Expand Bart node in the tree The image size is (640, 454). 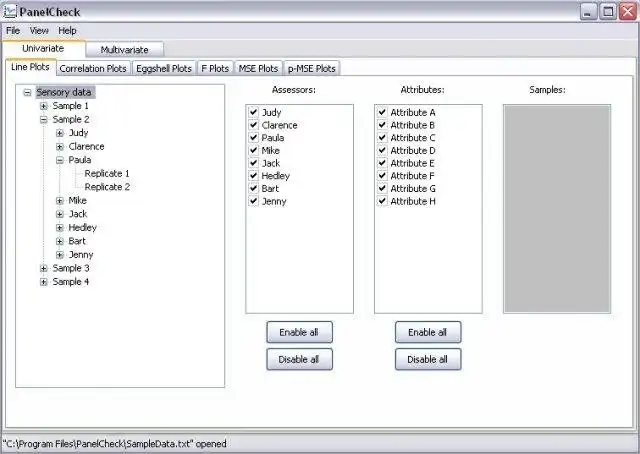click(60, 241)
